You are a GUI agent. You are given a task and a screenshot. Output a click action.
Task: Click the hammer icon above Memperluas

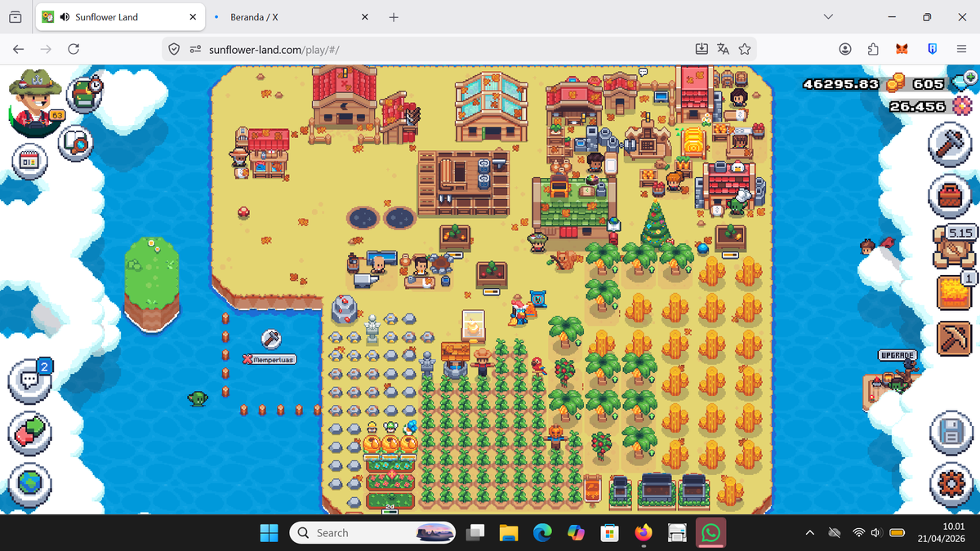(271, 338)
